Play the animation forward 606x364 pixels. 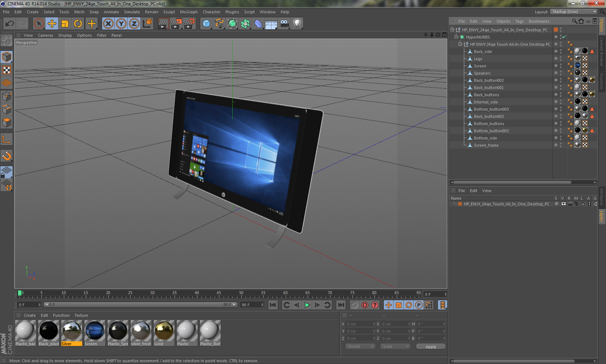[307, 305]
